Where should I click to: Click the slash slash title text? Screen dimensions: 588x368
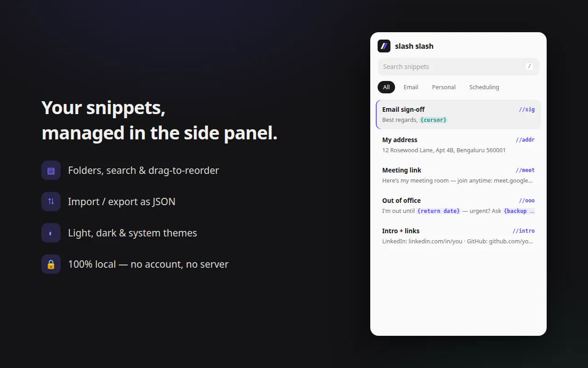tap(414, 46)
